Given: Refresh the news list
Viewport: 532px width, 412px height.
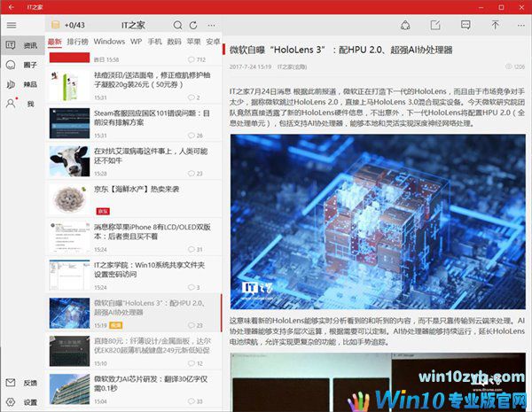Looking at the screenshot, I should (x=195, y=25).
